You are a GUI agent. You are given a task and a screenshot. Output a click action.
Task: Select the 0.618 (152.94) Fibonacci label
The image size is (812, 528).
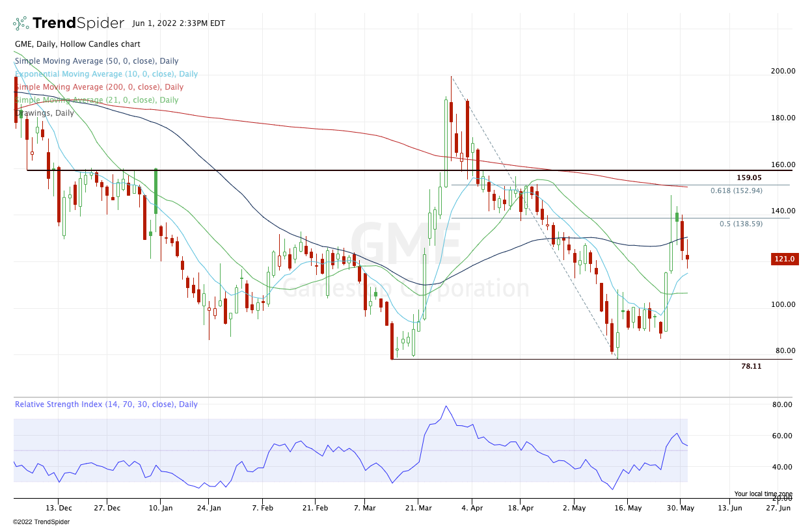click(x=736, y=191)
